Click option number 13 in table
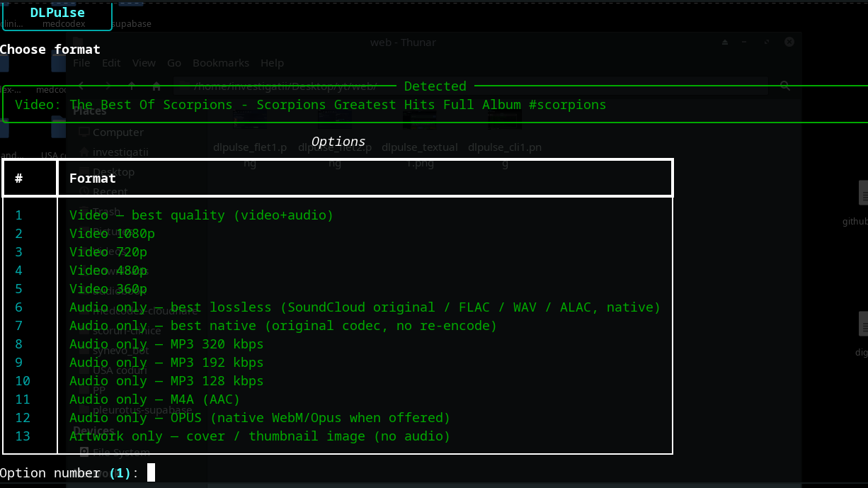 23,436
